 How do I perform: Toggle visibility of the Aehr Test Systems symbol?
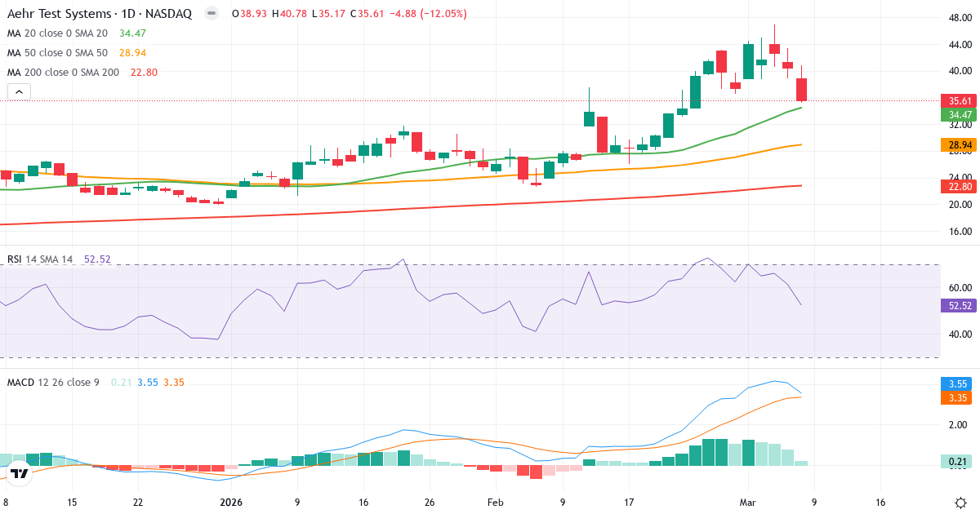coord(211,14)
